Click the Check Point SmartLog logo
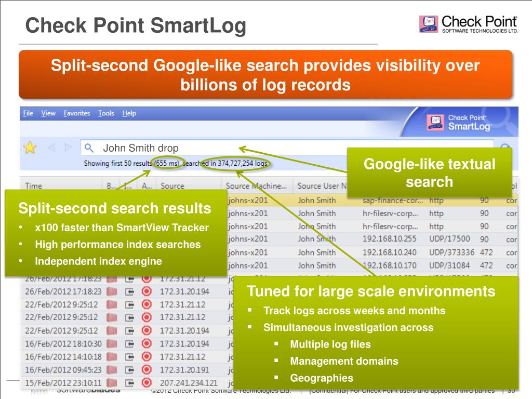Image resolution: width=532 pixels, height=399 pixels. tap(458, 123)
